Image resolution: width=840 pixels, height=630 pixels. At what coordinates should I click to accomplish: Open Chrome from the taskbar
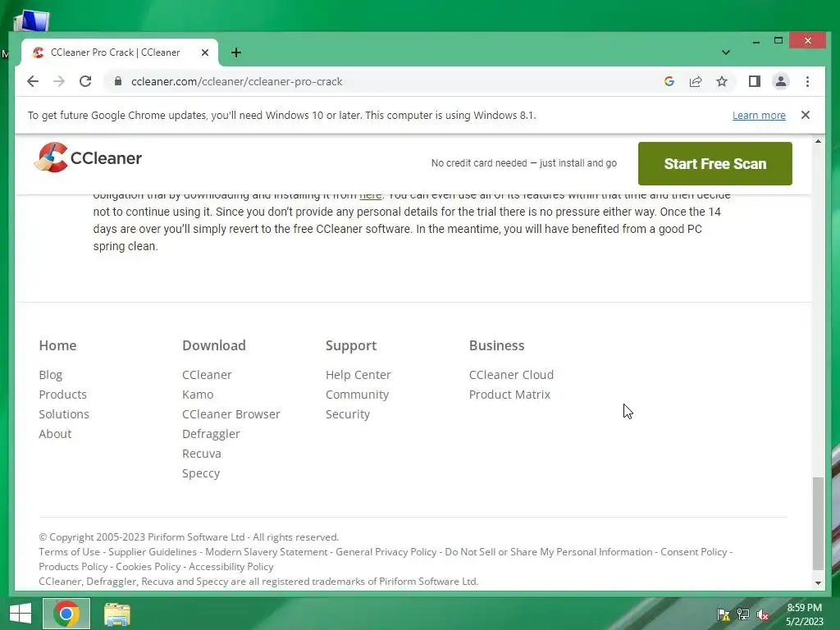(x=66, y=614)
